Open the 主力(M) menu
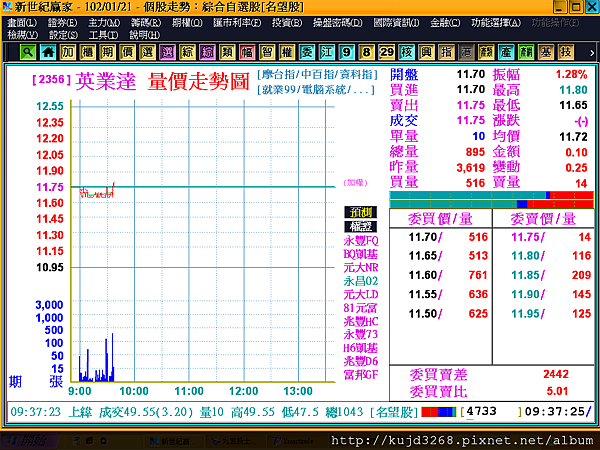 tap(104, 23)
